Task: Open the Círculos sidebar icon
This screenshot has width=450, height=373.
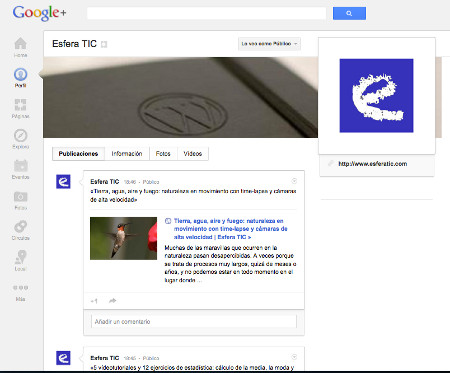Action: tap(20, 227)
